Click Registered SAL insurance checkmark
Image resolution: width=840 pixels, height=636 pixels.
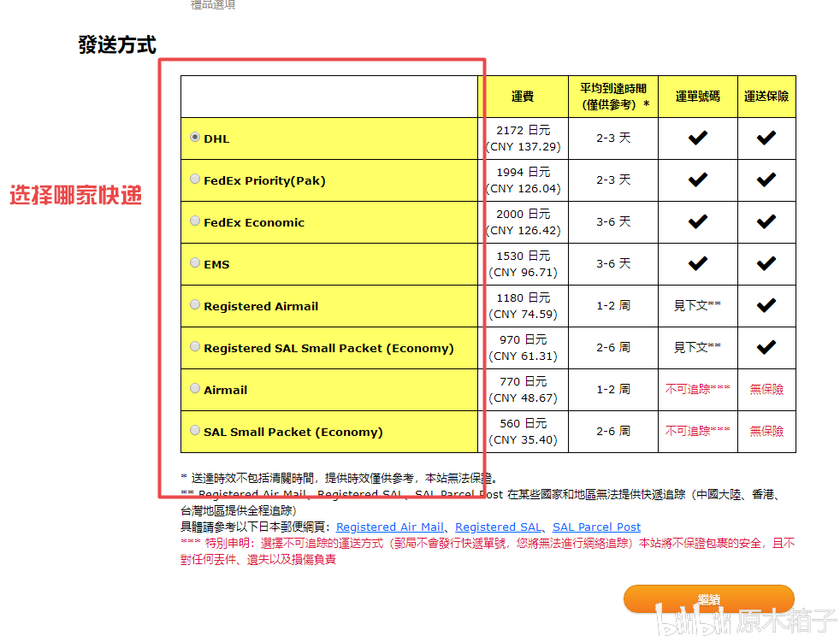tap(766, 347)
